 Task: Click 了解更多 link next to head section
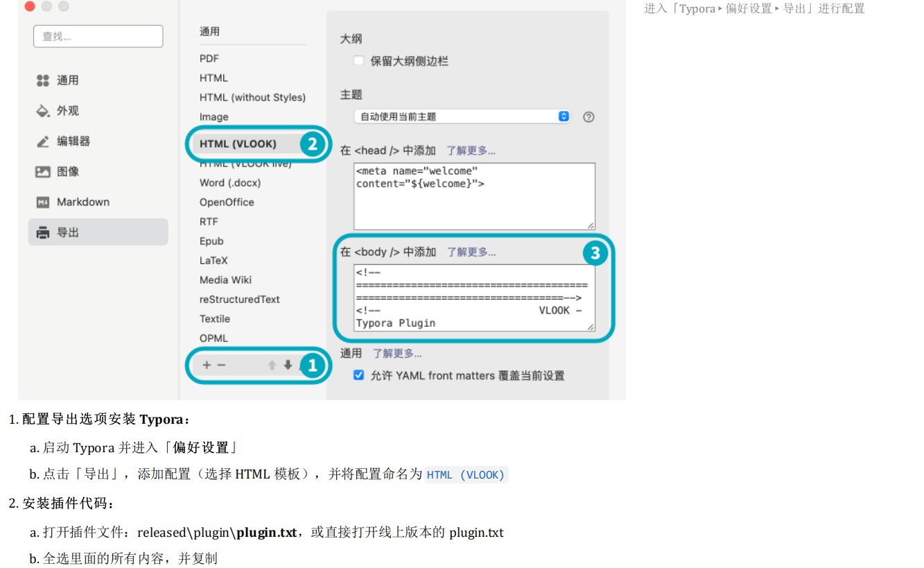coord(471,150)
